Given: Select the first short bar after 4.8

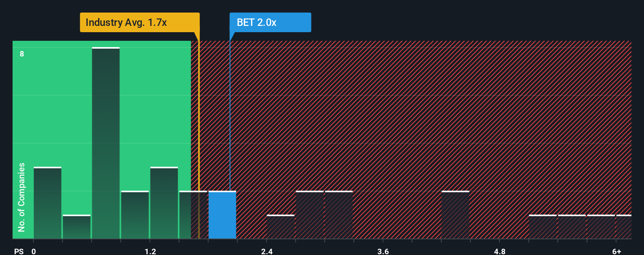Looking at the screenshot, I should pos(543,227).
